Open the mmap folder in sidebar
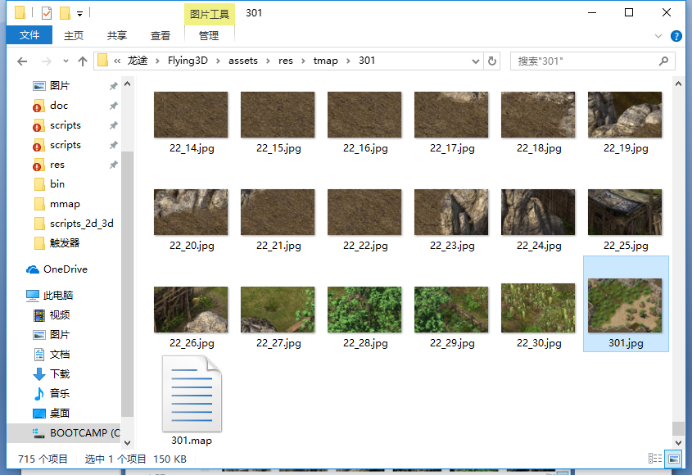 click(x=65, y=204)
